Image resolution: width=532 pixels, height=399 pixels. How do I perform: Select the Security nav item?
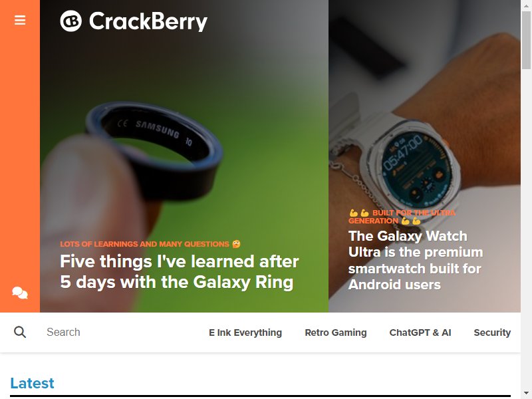click(x=492, y=332)
